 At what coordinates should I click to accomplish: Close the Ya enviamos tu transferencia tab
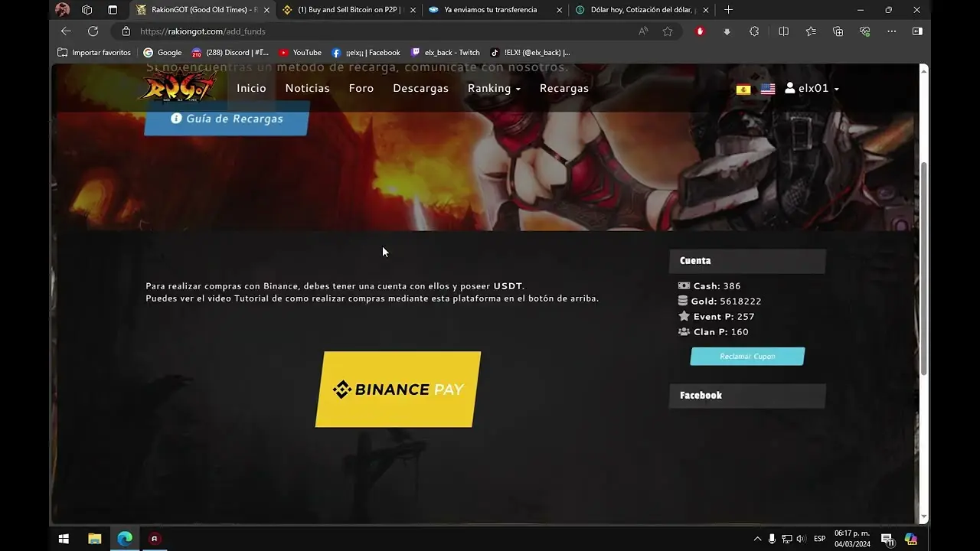point(560,10)
